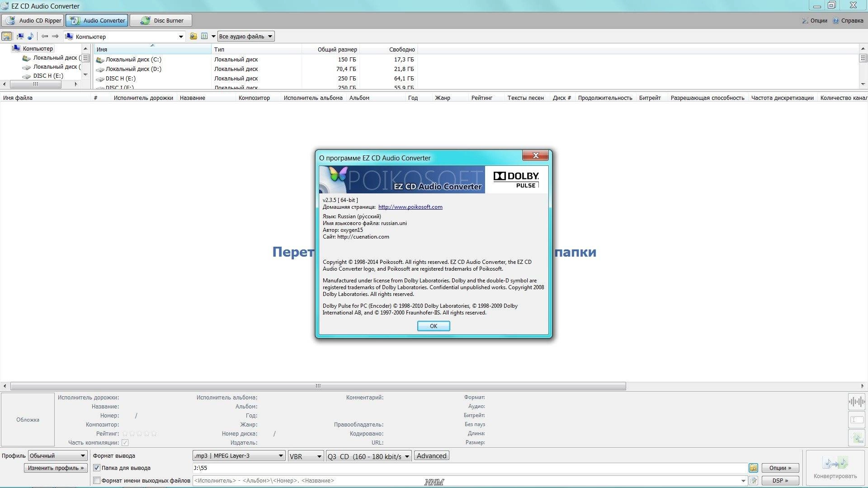The image size is (868, 488).
Task: Click the horizontal scrollbar of track list
Action: 318,386
